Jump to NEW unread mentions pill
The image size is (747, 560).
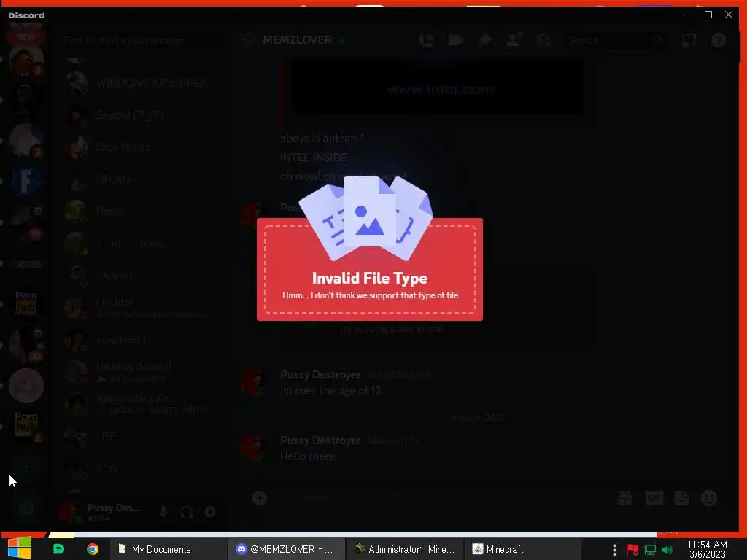[x=26, y=37]
